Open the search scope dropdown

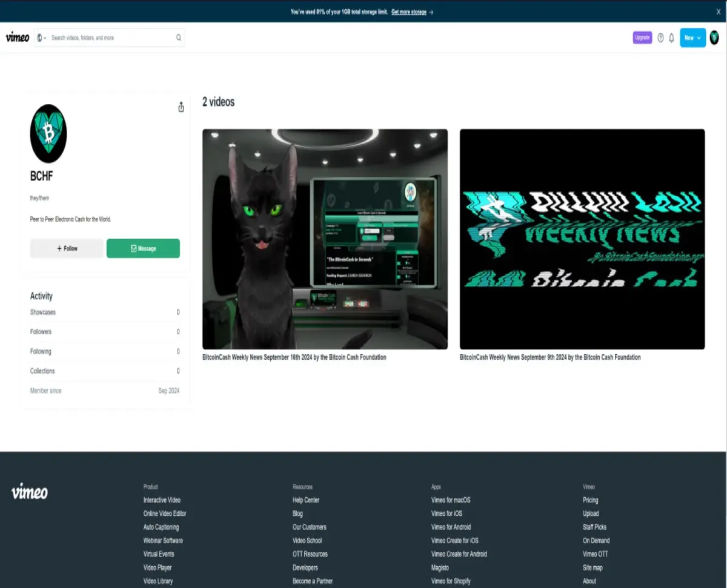tap(41, 38)
